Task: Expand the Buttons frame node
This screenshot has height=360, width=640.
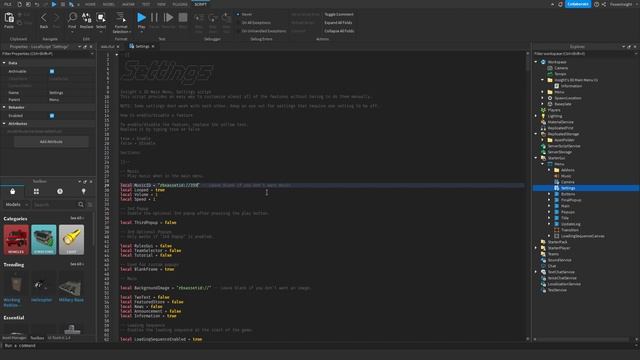Action: [x=549, y=194]
